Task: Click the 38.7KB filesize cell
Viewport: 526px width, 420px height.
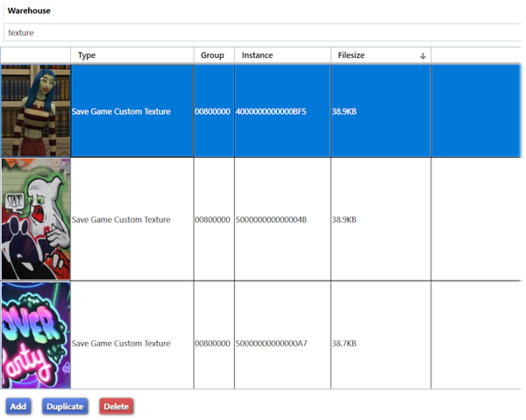Action: [x=344, y=344]
